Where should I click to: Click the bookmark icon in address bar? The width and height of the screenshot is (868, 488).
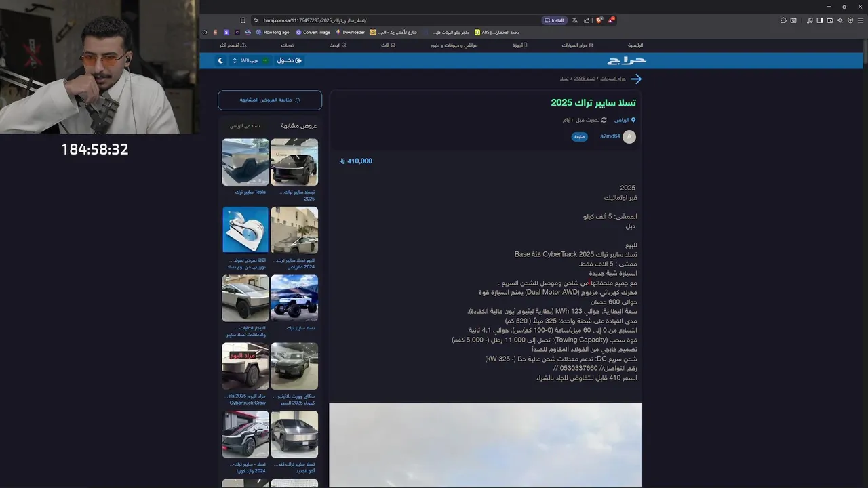(x=243, y=20)
